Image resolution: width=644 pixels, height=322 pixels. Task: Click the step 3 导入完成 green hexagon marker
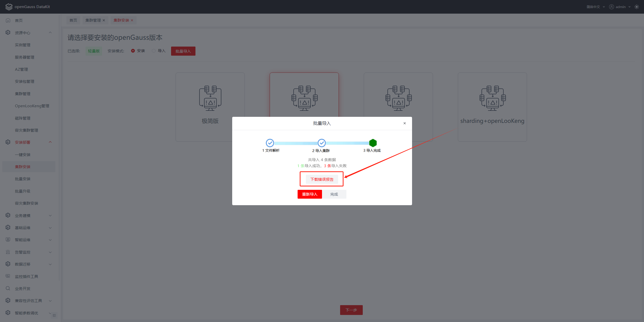click(373, 143)
